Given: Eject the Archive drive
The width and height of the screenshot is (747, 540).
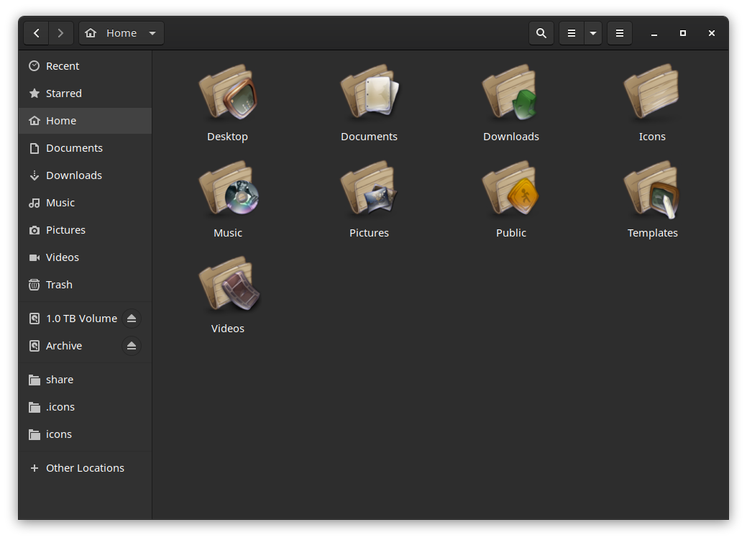Looking at the screenshot, I should 131,346.
